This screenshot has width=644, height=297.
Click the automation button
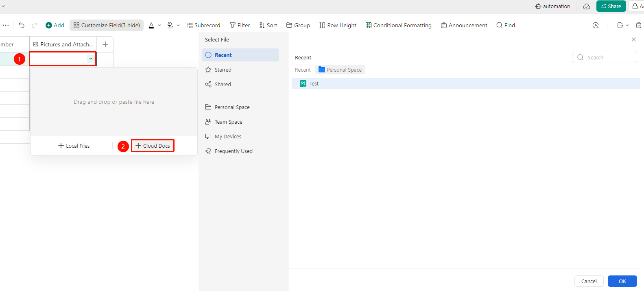click(552, 6)
